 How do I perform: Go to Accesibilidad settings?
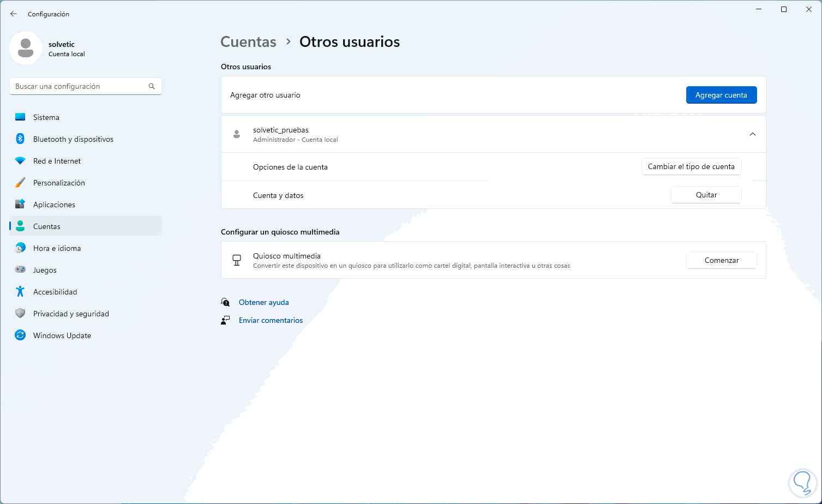coord(86,292)
